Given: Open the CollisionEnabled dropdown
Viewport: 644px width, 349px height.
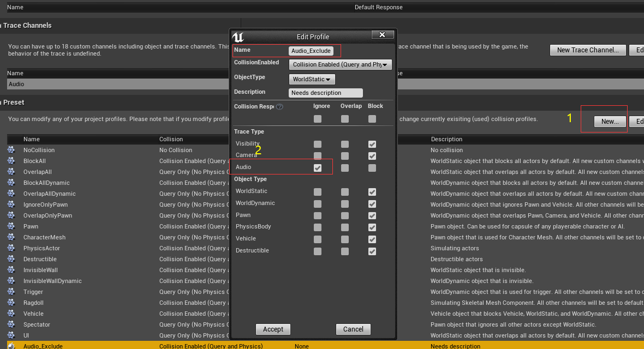Looking at the screenshot, I should (341, 64).
